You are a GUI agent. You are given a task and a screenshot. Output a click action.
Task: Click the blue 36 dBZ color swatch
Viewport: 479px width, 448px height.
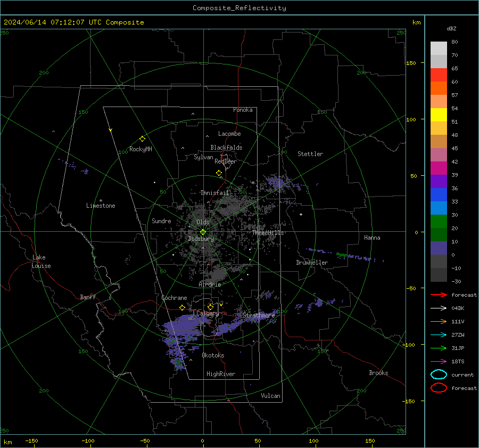(439, 195)
